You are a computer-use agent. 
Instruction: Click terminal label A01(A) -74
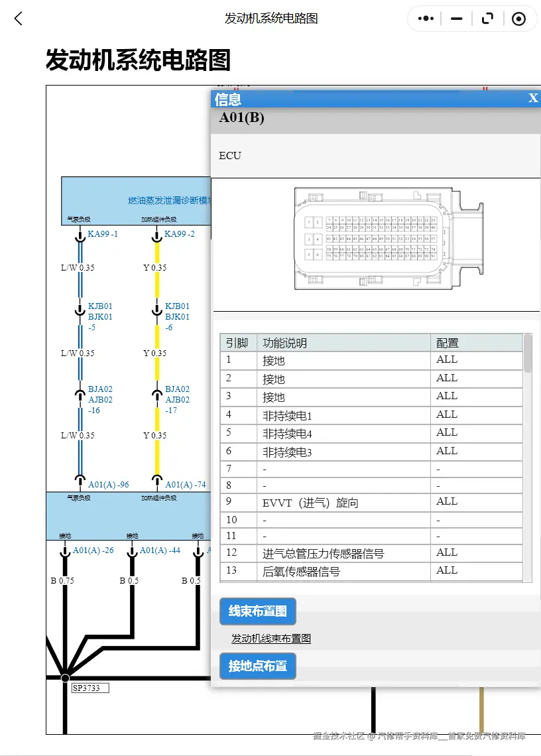186,485
